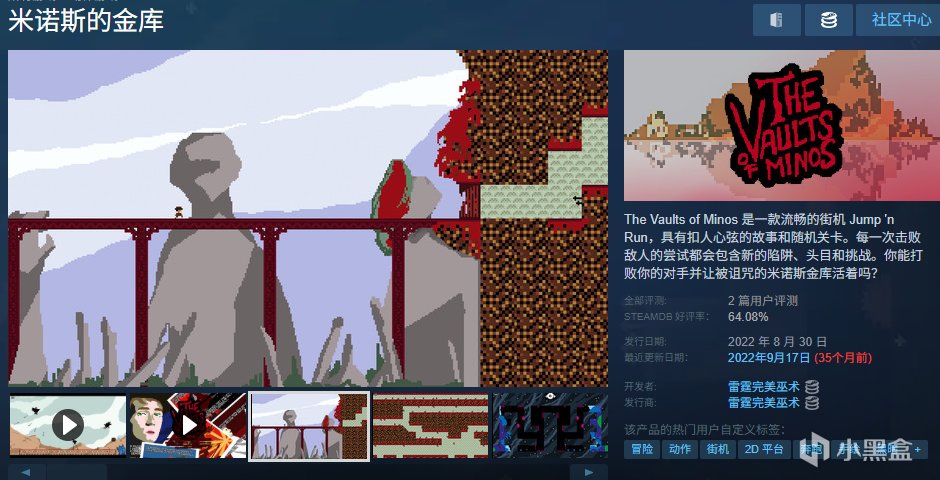Select the 冒险 tag
Viewport: 940px width, 480px height.
pyautogui.click(x=642, y=449)
